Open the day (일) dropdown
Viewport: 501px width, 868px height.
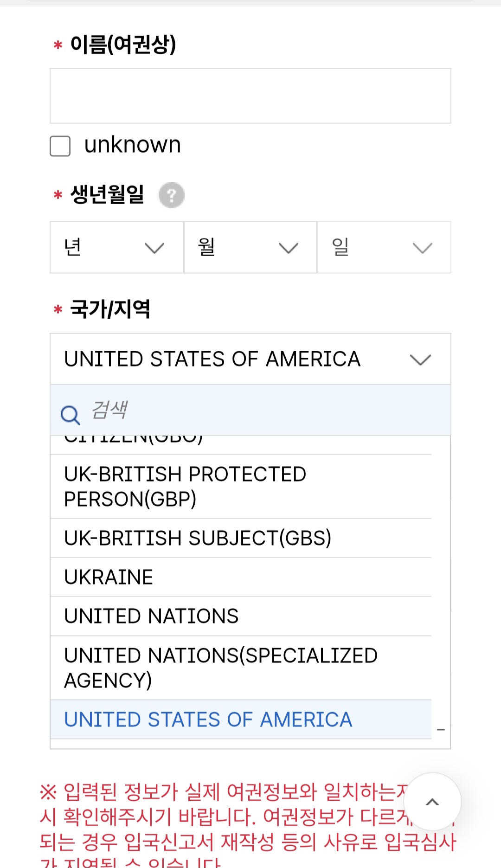point(384,247)
